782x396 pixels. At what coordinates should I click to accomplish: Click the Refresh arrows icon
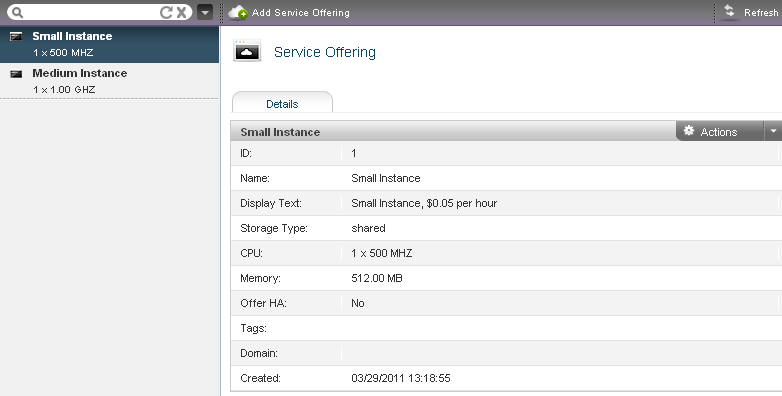(x=729, y=12)
